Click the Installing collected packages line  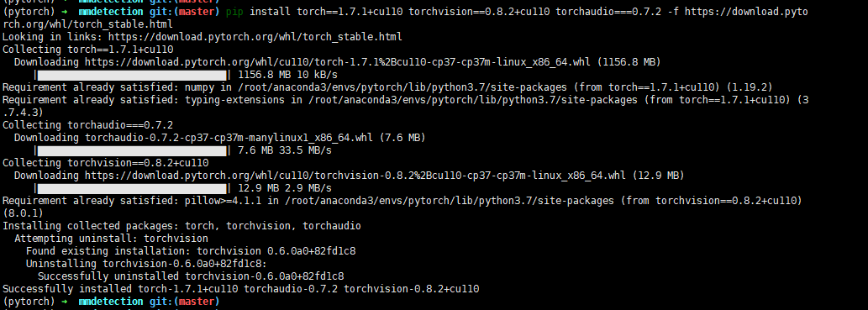point(181,226)
